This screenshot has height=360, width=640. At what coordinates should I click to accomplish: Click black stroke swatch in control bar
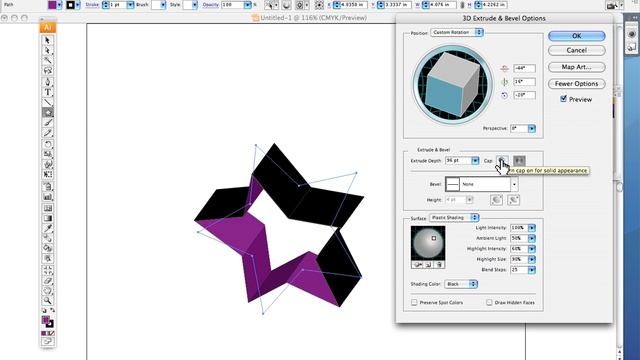(x=70, y=5)
